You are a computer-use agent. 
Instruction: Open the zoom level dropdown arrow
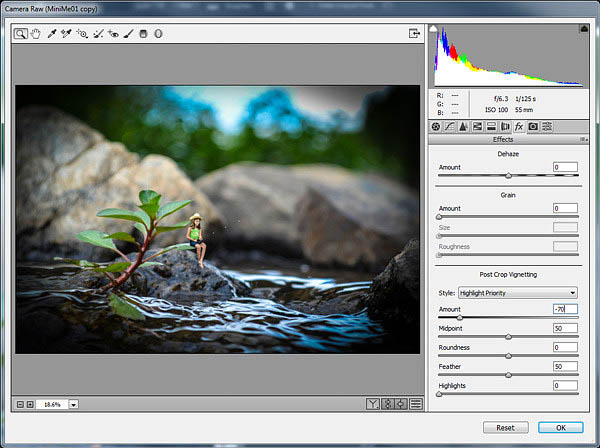pyautogui.click(x=74, y=404)
